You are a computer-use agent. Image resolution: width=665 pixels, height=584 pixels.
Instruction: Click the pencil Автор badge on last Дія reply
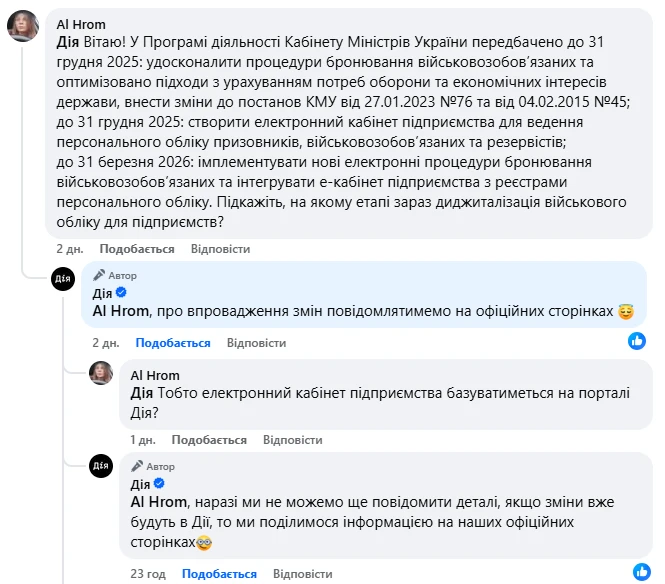pos(153,466)
